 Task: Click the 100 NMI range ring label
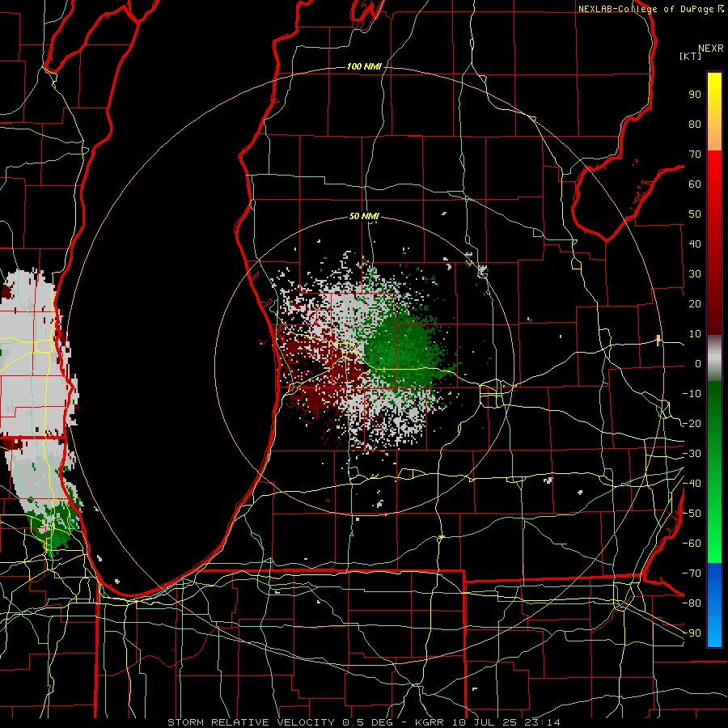364,67
